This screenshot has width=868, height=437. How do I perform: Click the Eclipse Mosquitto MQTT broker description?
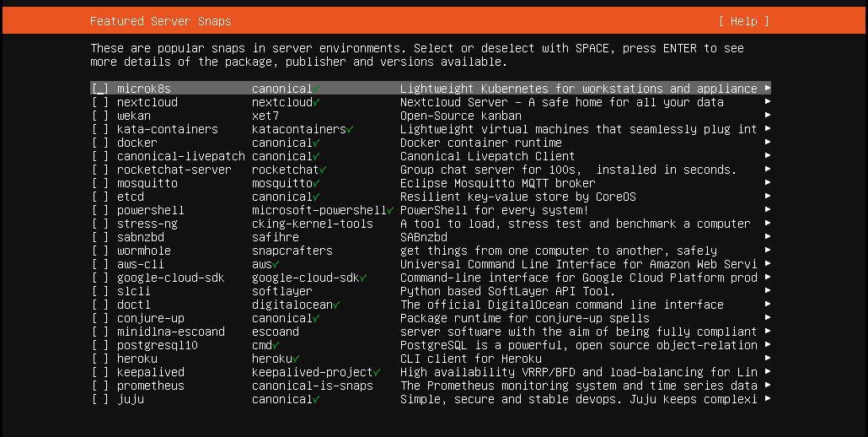click(498, 183)
